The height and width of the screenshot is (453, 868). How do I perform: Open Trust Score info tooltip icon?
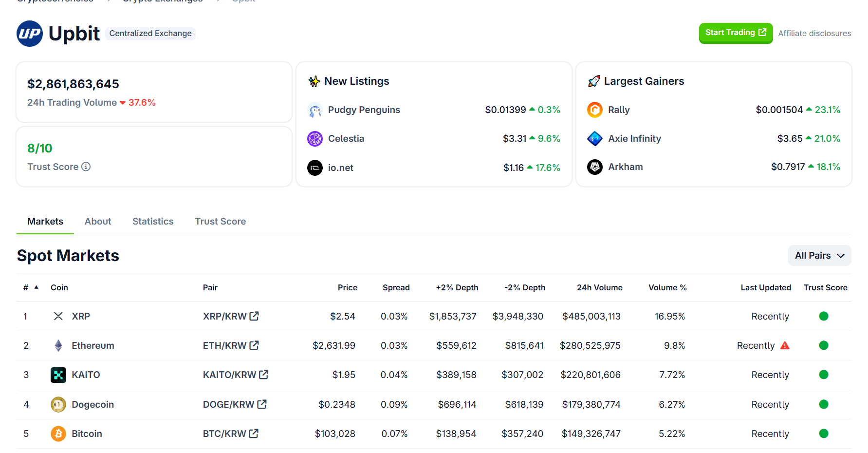click(x=86, y=167)
